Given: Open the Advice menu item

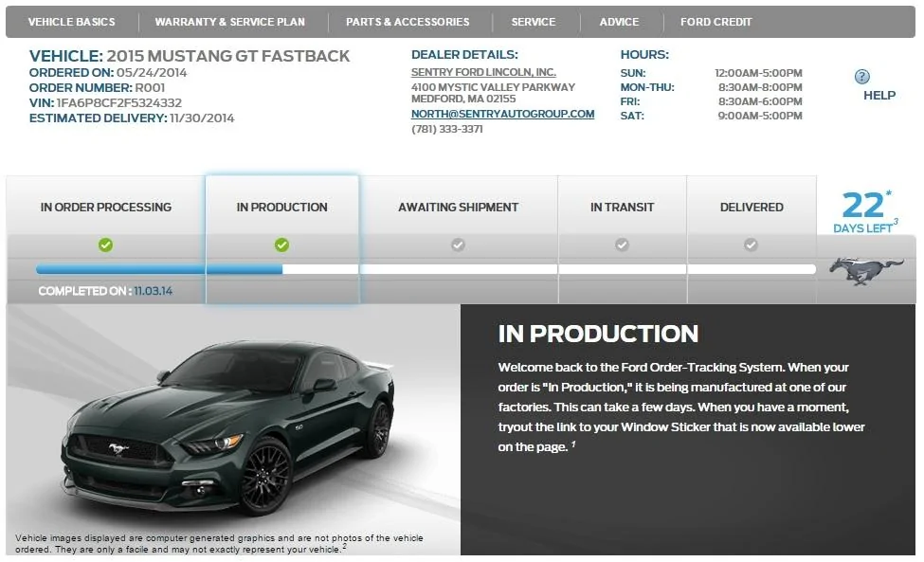Looking at the screenshot, I should coord(619,22).
